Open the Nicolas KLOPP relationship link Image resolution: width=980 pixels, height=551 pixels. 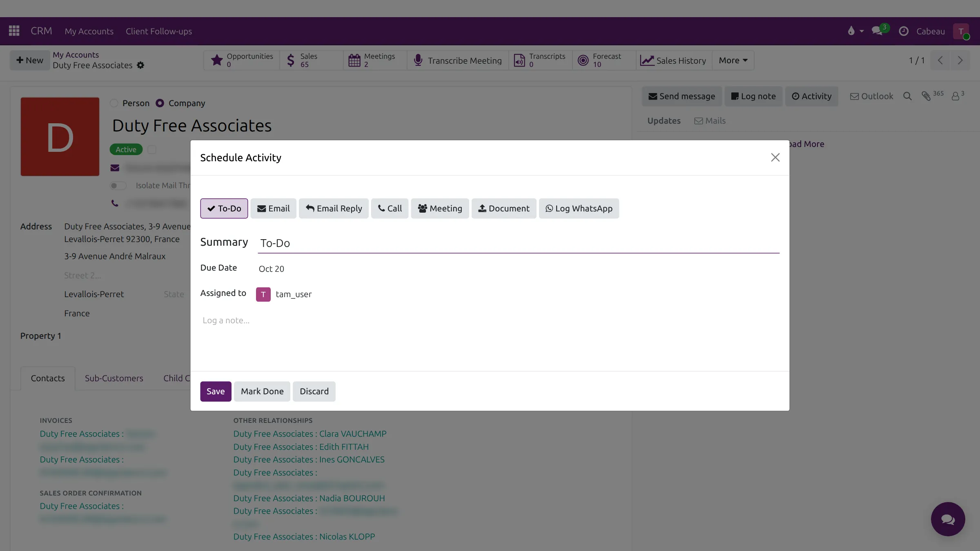(304, 537)
